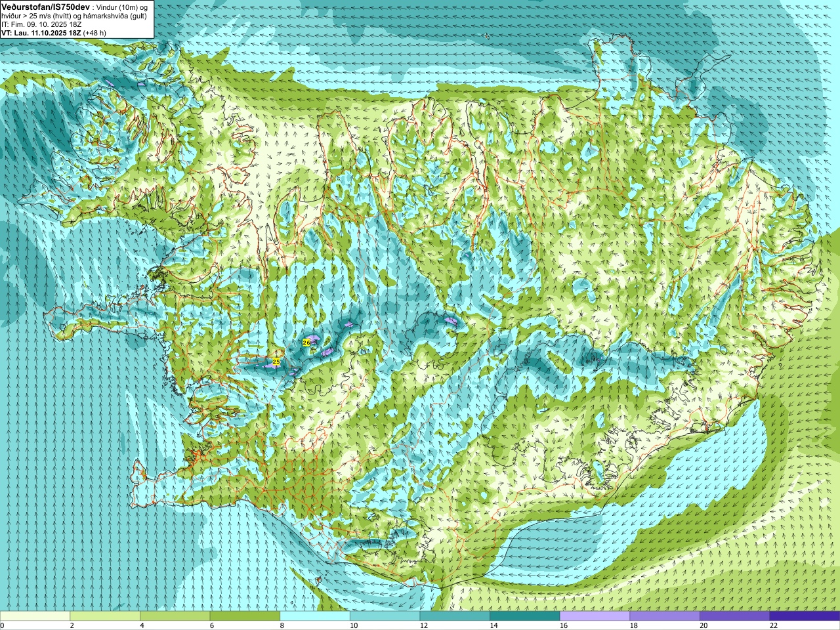Click the legend scale value 0
The height and width of the screenshot is (630, 840).
tap(2, 625)
